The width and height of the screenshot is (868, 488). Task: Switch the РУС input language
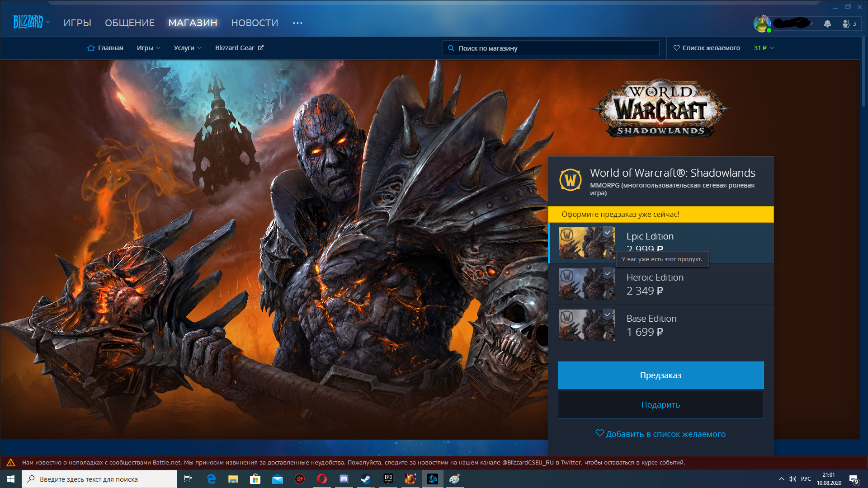point(806,479)
